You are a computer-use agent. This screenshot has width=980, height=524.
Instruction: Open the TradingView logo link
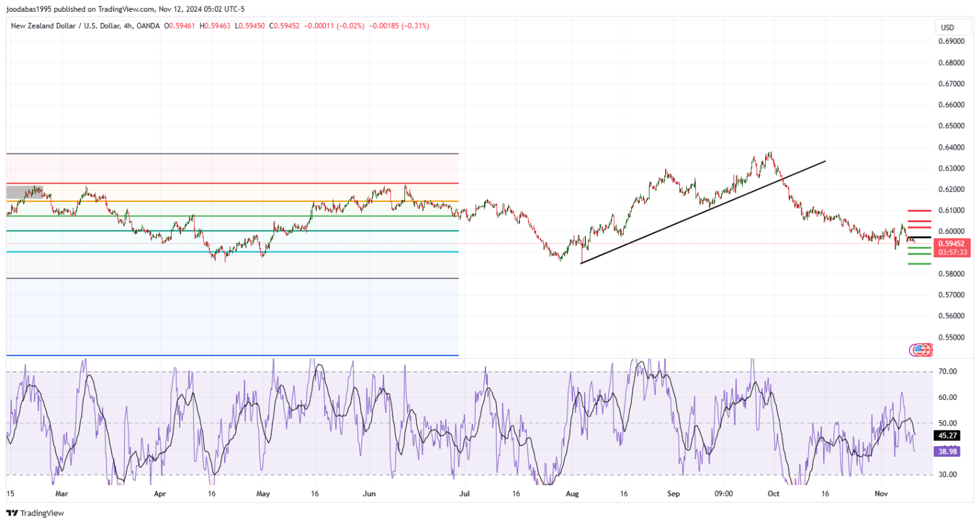point(35,513)
